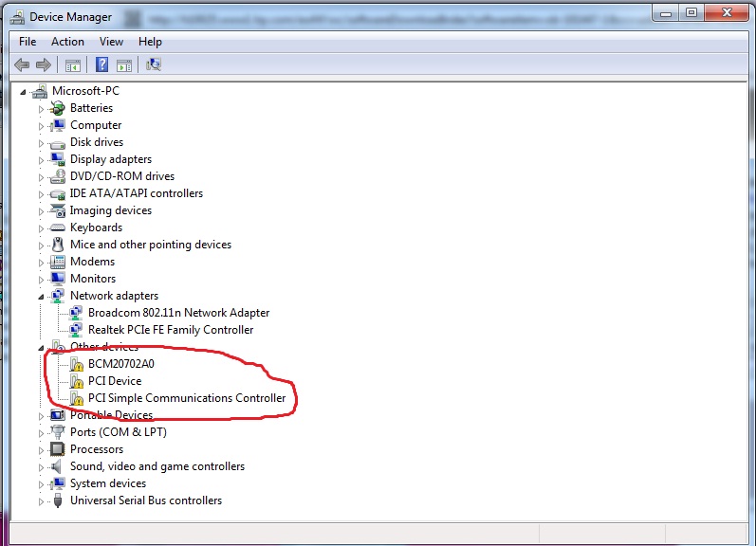This screenshot has width=756, height=546.
Task: Click the PCI Device warning icon
Action: [x=76, y=381]
